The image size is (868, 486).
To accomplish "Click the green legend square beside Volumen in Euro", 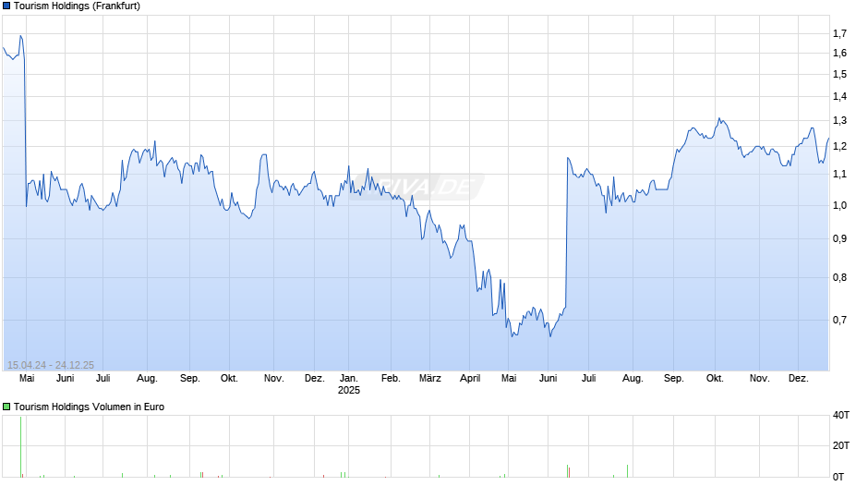I will click(x=6, y=407).
